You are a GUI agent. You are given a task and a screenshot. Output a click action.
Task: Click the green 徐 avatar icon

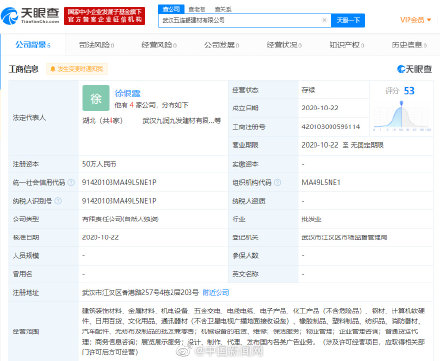click(96, 98)
